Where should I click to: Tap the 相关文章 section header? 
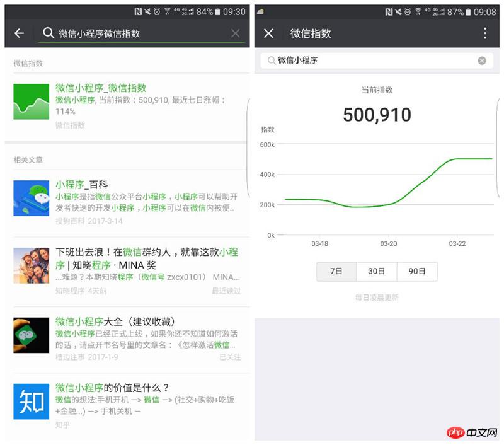(x=28, y=160)
